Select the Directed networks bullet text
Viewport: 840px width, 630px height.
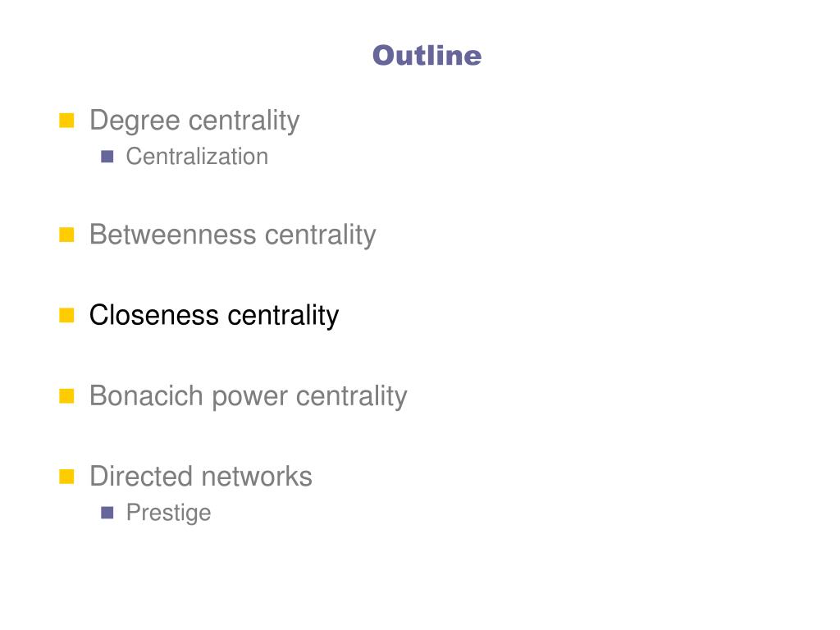pyautogui.click(x=201, y=477)
